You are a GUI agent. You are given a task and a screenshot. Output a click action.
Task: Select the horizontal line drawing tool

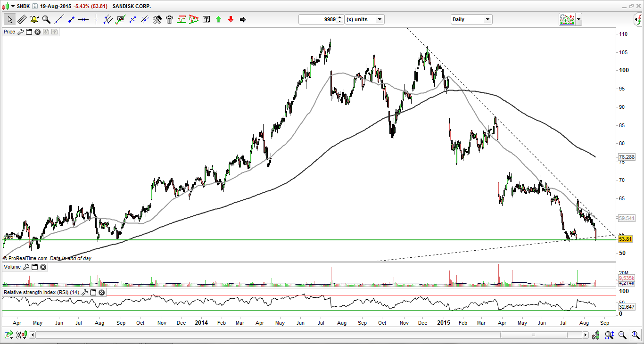[x=83, y=19]
